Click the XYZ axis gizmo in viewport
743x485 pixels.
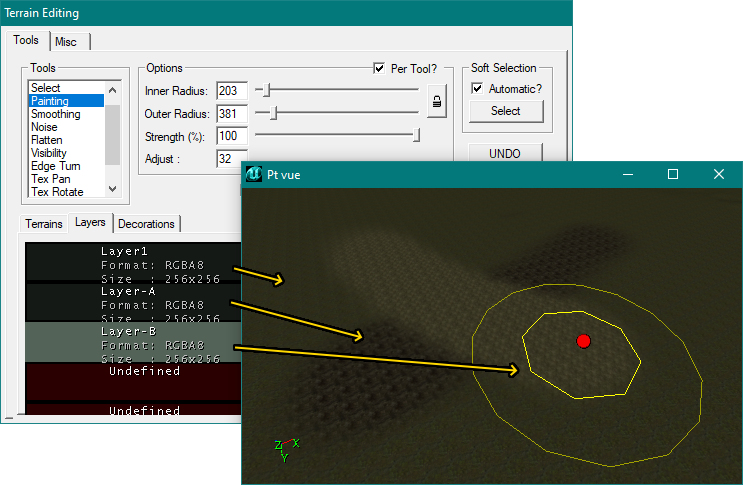(x=286, y=448)
